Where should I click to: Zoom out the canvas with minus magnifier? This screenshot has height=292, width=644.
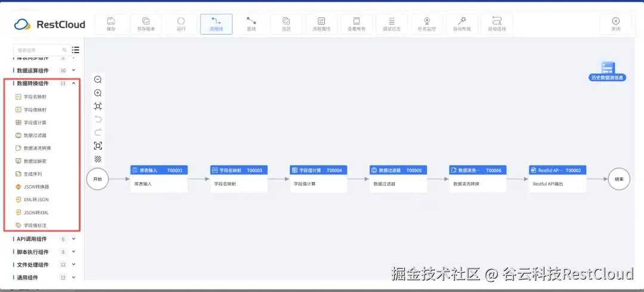click(x=98, y=80)
